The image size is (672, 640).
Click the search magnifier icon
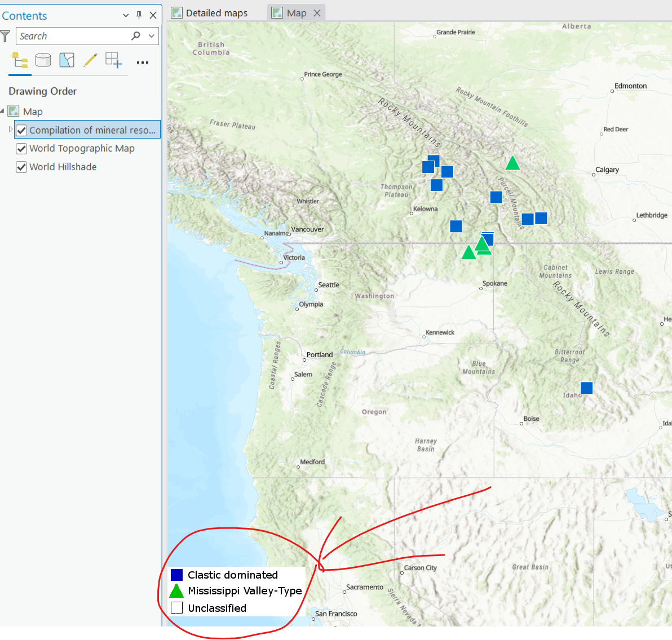pos(136,35)
